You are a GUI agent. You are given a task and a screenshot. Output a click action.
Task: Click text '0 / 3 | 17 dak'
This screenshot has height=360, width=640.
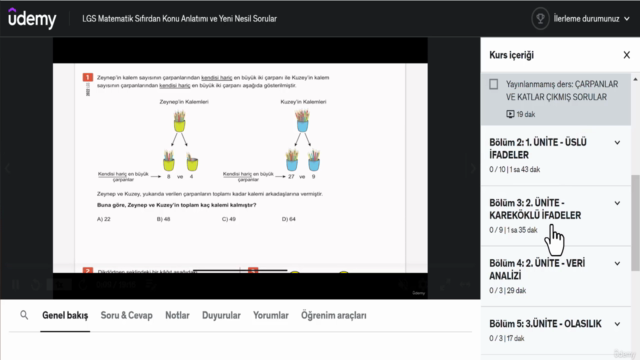pos(507,338)
